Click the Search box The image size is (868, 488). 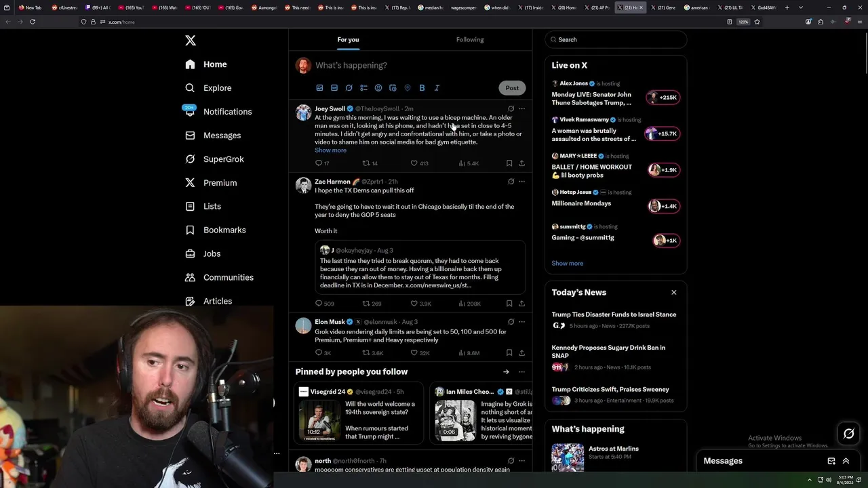tap(616, 40)
